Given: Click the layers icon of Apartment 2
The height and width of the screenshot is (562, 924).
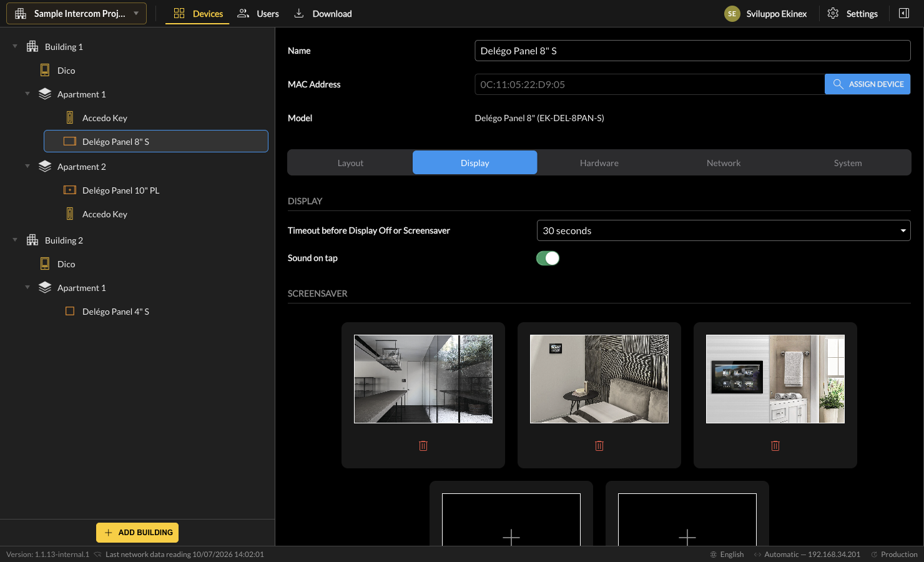Looking at the screenshot, I should [x=45, y=167].
